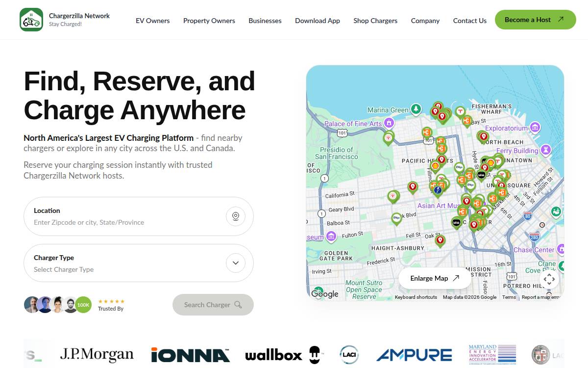Click the magnifier icon on Search Charger
Image resolution: width=588 pixels, height=368 pixels.
[x=238, y=305]
